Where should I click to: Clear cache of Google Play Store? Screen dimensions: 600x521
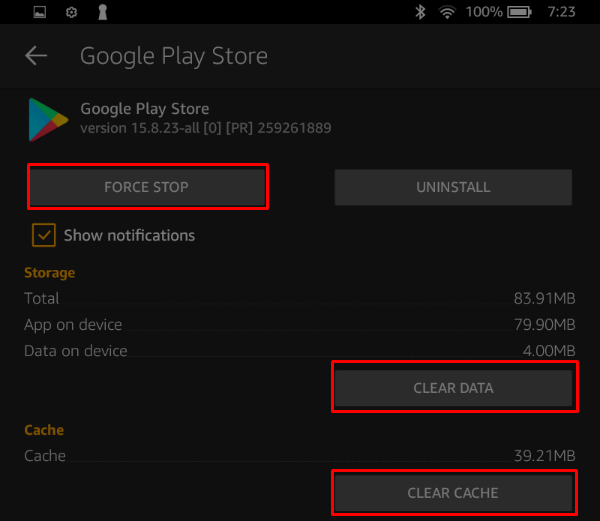pos(453,493)
